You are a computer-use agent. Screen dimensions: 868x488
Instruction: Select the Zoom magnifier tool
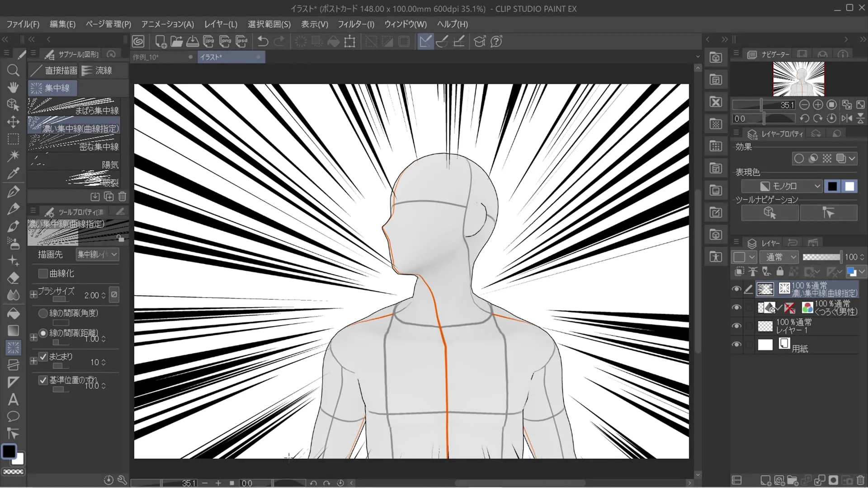click(13, 70)
